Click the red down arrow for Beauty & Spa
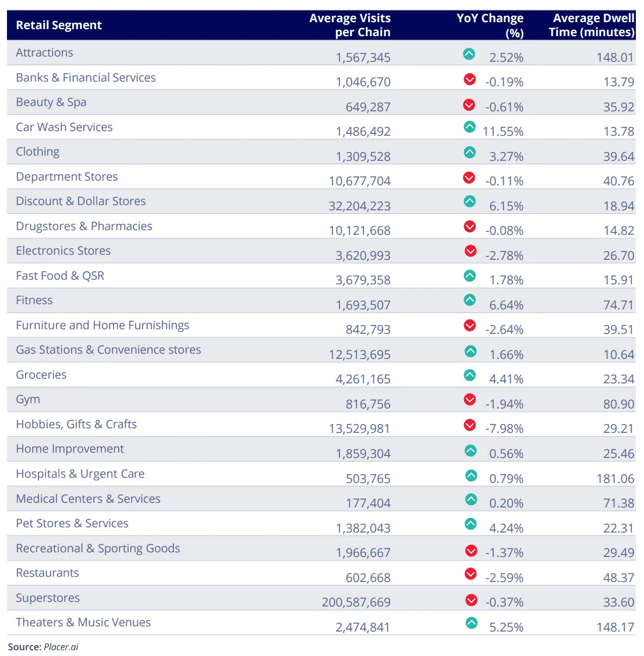This screenshot has height=656, width=644. pos(469,104)
